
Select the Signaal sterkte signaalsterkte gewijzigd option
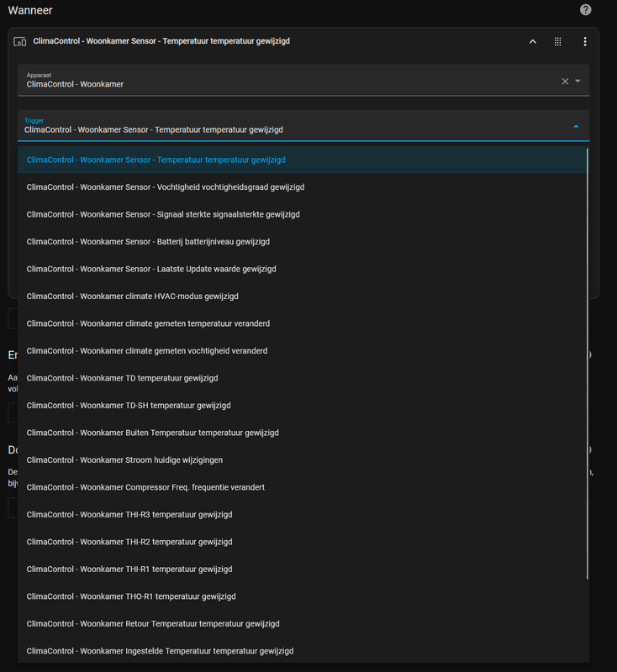(163, 214)
